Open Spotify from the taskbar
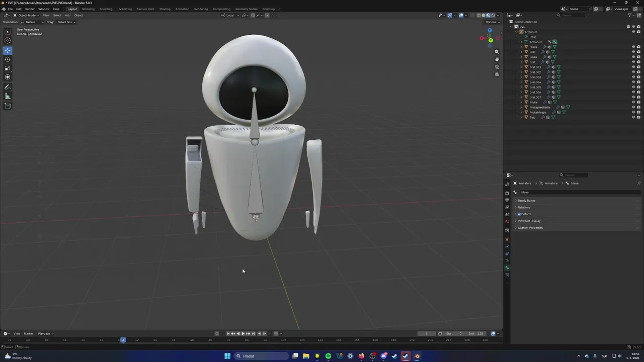Screen dimensions: 644x362 coord(328,356)
